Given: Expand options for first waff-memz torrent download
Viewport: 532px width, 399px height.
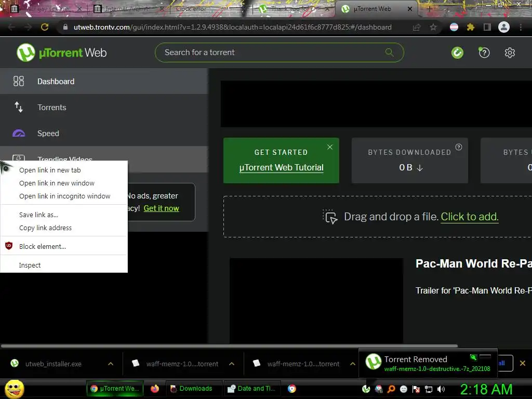Looking at the screenshot, I should 232,364.
